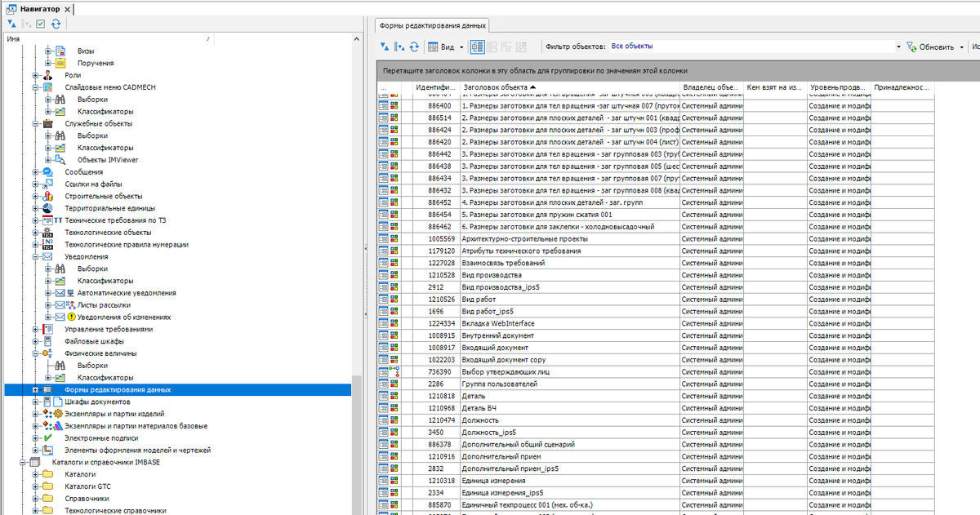Image resolution: width=980 pixels, height=515 pixels.
Task: Click the Navigator vertical scrollbar thumb
Action: tap(356, 445)
